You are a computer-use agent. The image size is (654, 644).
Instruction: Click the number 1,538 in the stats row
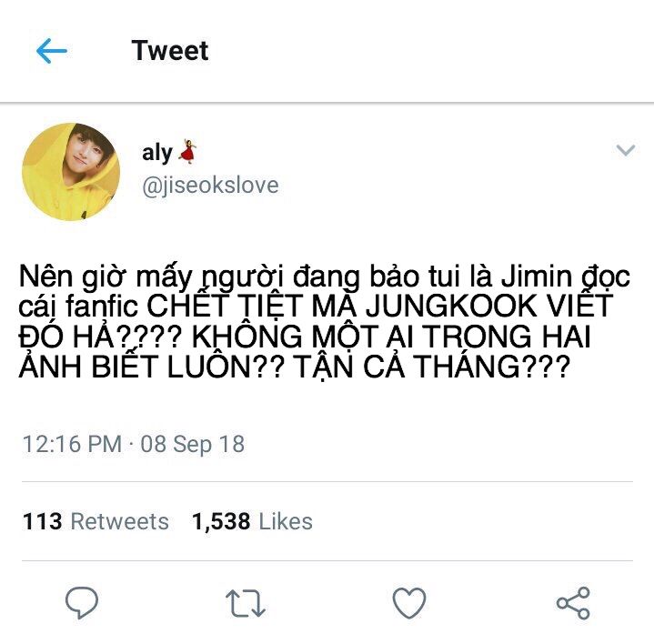click(x=221, y=521)
